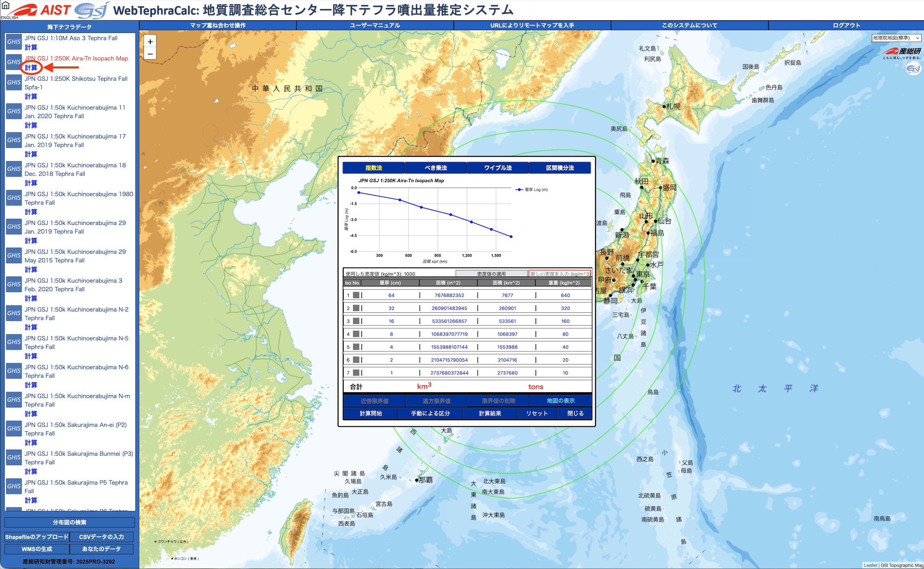
Task: Click GHIS icon for Kuchinoerabujima 29 May 2015
Action: (x=14, y=256)
